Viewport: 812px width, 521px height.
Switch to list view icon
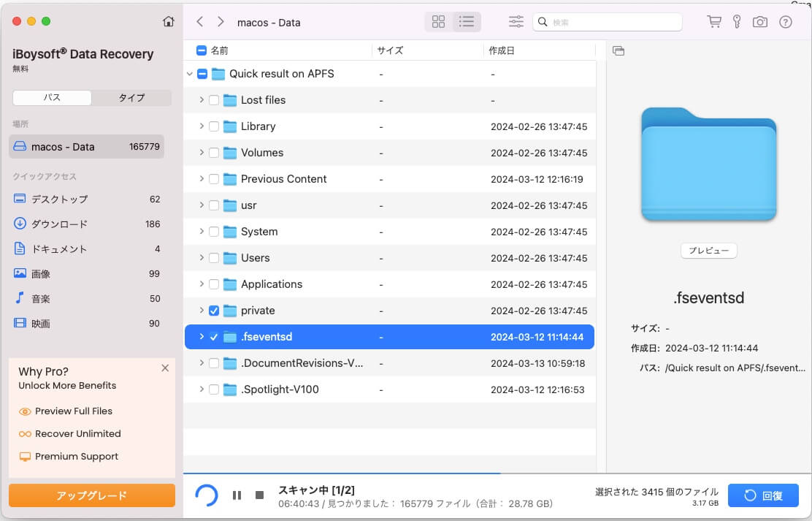467,22
